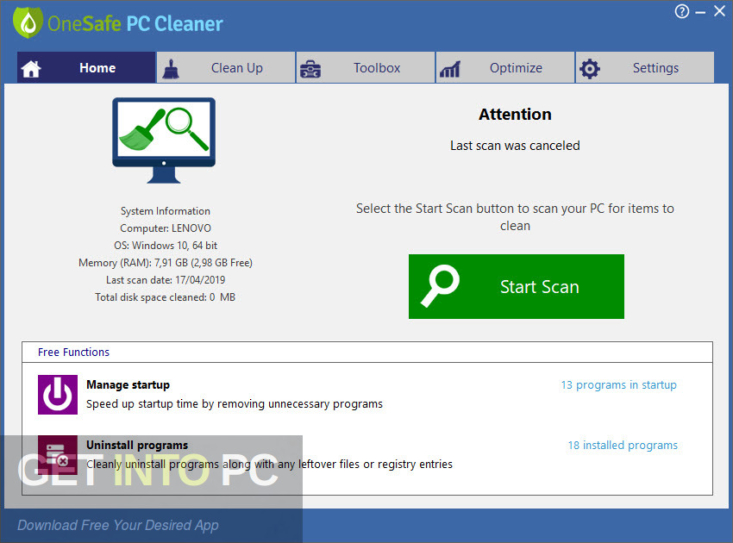Click 'Speed up startup time' description
Image resolution: width=733 pixels, height=543 pixels.
coord(234,404)
